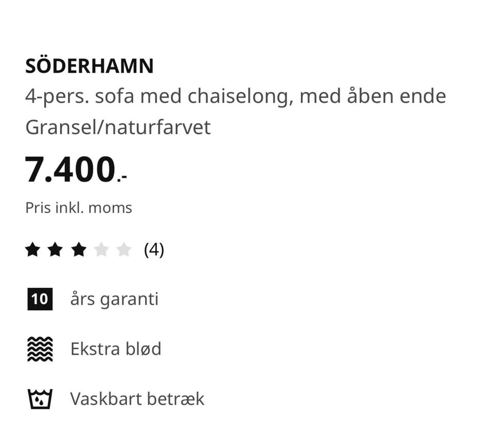
Task: Select the first filled rating star
Action: tap(33, 250)
